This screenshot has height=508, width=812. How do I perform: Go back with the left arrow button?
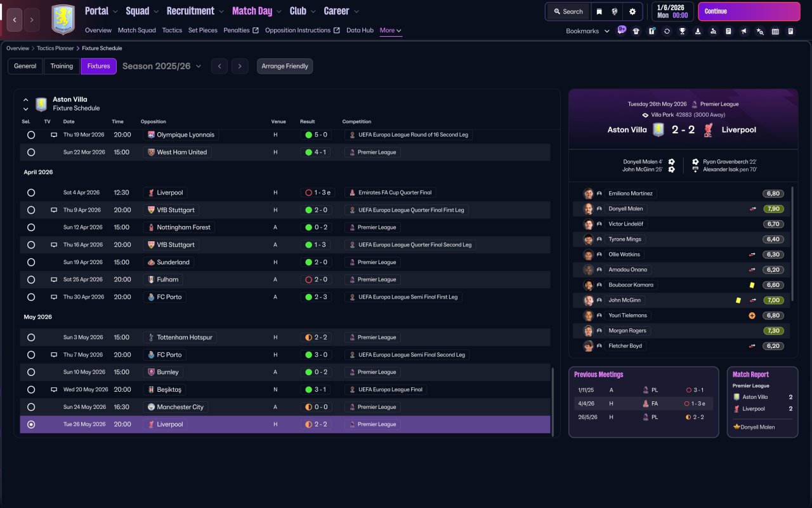(15, 20)
